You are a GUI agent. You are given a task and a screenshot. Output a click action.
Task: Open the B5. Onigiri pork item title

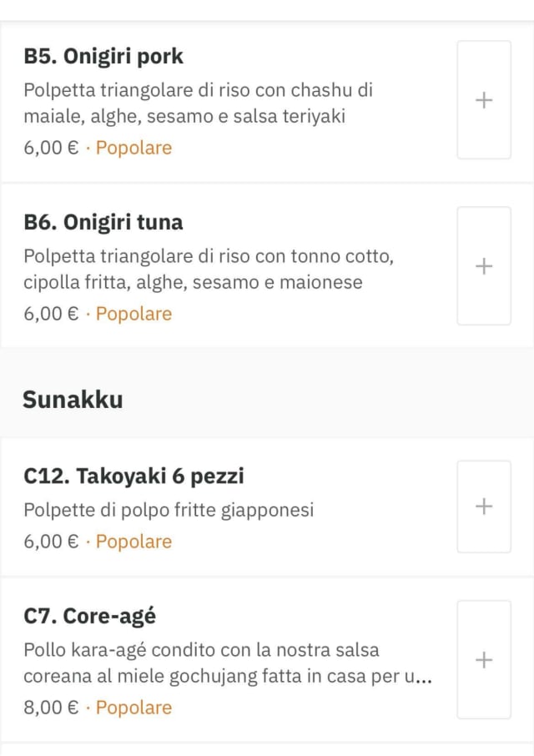pos(103,57)
